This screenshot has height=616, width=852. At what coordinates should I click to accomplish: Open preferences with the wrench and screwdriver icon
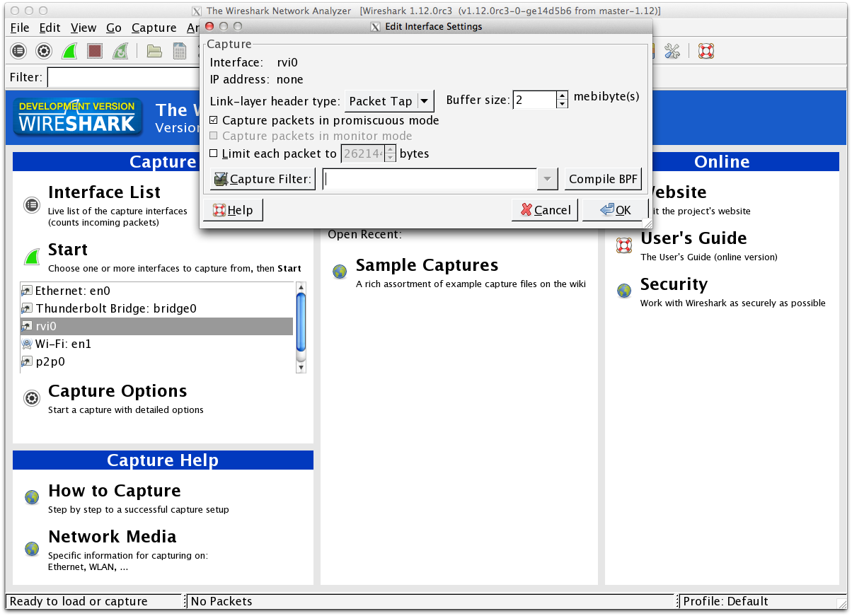[672, 51]
